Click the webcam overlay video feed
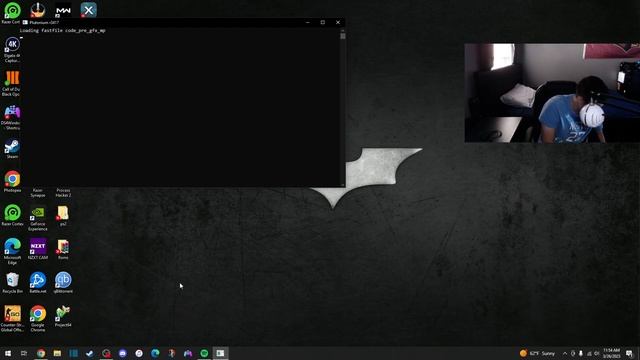640x360 pixels. tap(552, 93)
